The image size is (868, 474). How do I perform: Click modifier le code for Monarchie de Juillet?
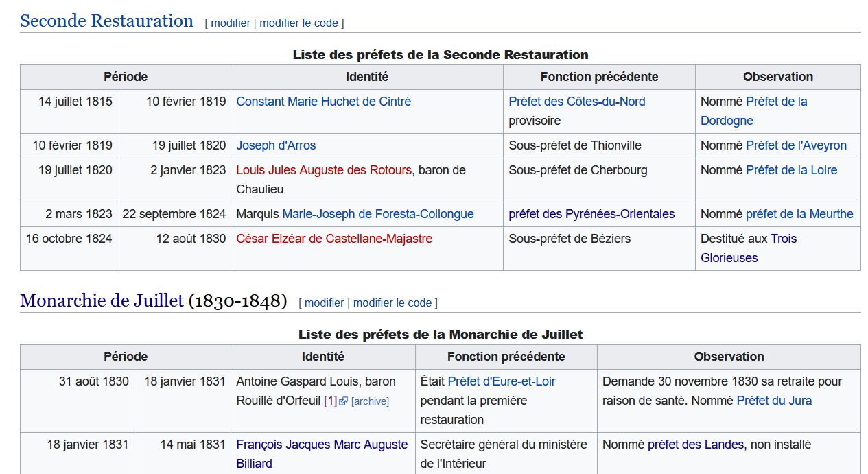(392, 303)
